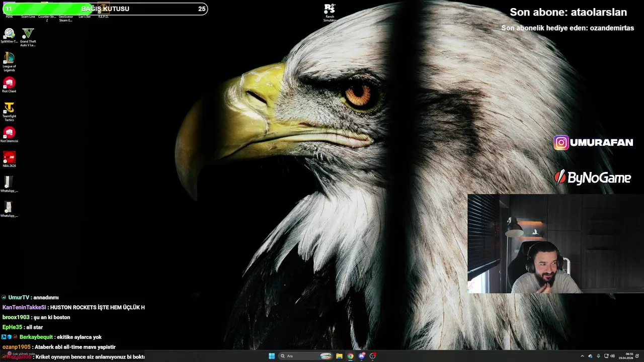Open Discord from the taskbar
The image size is (644, 362).
pyautogui.click(x=361, y=356)
